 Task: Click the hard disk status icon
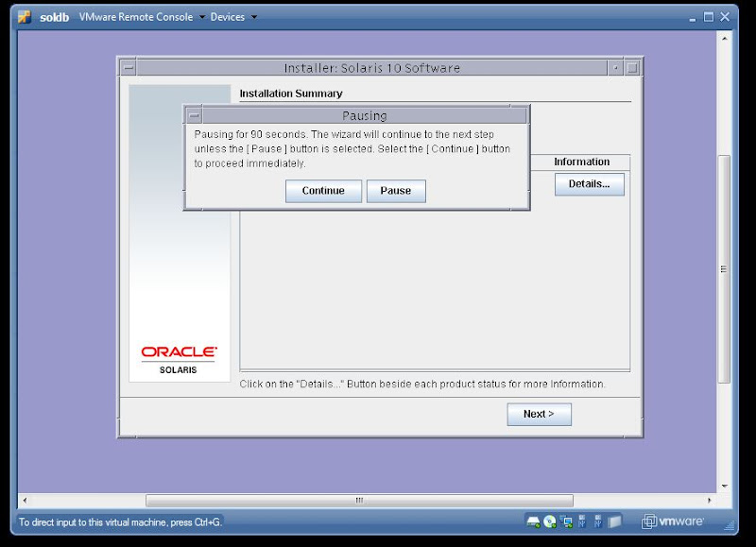coord(533,520)
